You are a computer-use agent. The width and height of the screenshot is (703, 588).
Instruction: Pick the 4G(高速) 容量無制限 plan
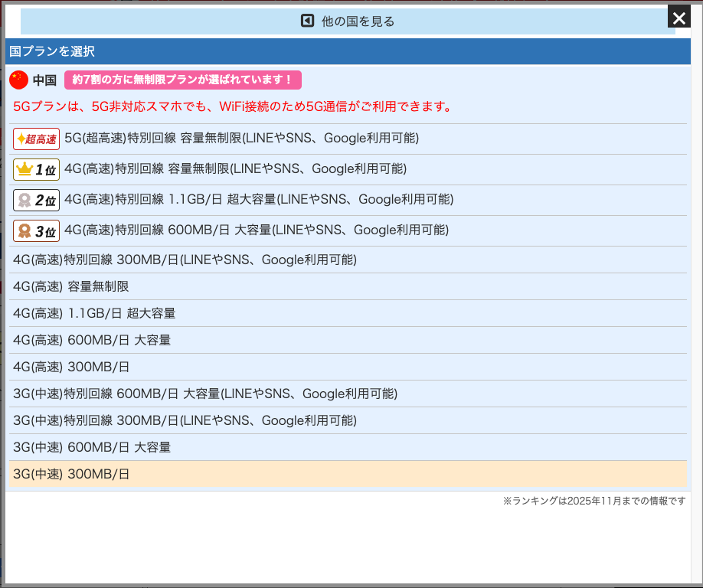[71, 286]
